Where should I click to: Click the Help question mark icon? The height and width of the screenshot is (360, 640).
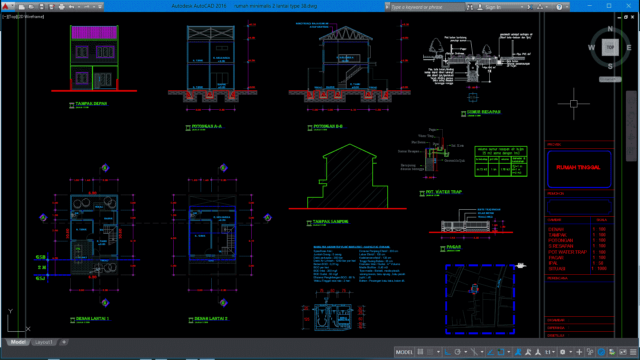click(x=559, y=7)
